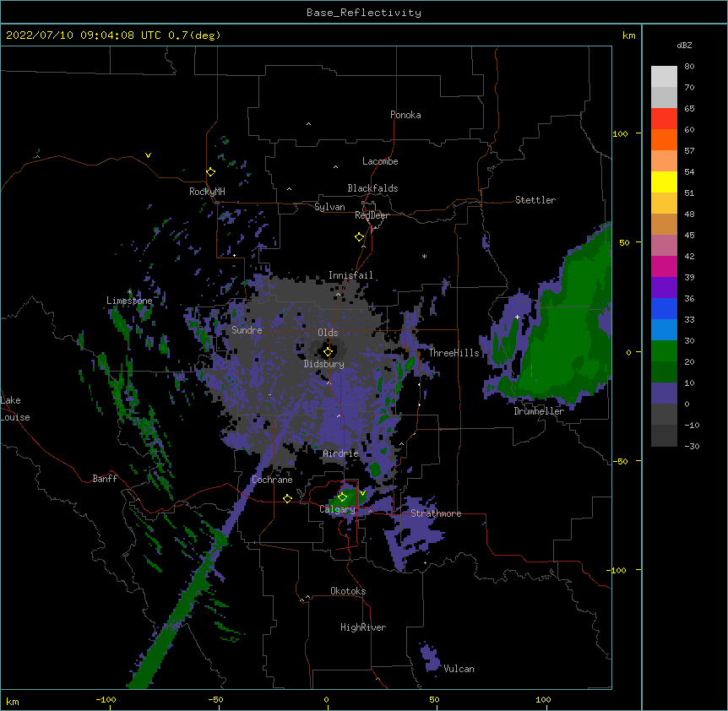The width and height of the screenshot is (728, 711).
Task: Click the yellow diamond radar marker by Didsbury
Action: 328,352
